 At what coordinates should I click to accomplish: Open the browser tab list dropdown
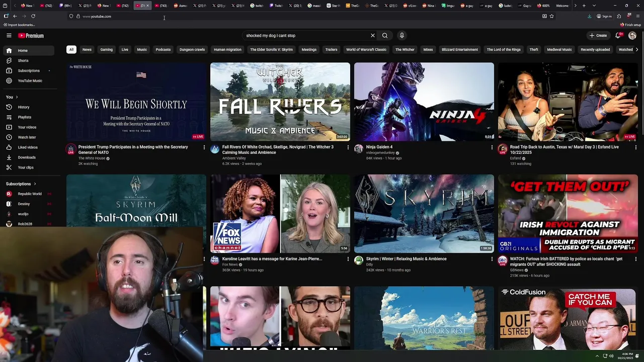click(x=594, y=6)
